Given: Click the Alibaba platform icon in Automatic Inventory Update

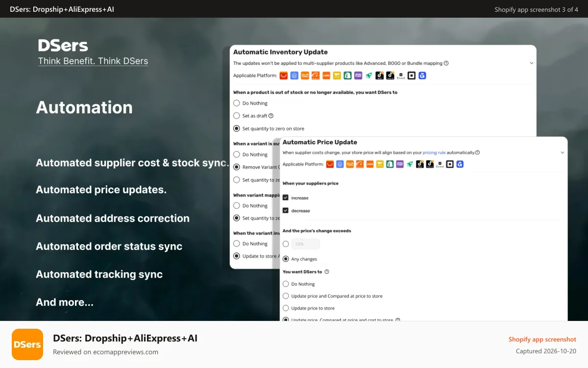Looking at the screenshot, I should click(x=316, y=76).
